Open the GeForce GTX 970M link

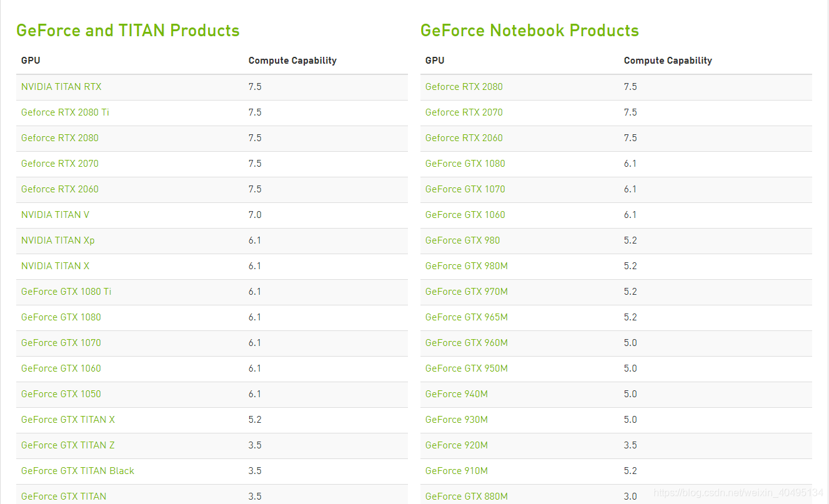click(x=467, y=292)
